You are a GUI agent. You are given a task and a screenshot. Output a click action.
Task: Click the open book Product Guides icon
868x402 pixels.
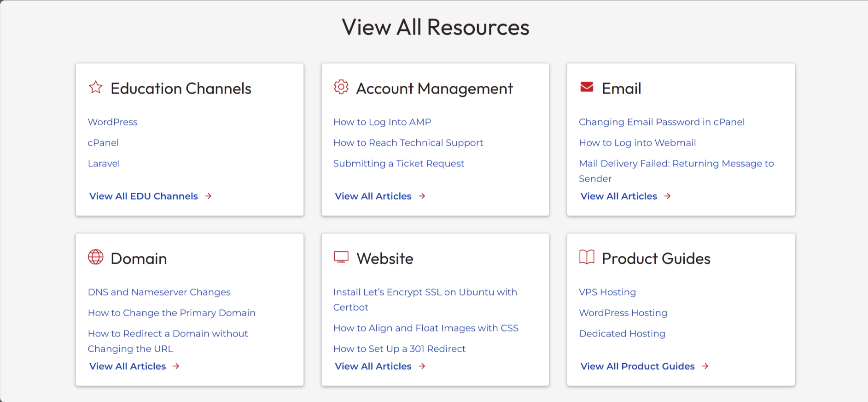click(587, 257)
